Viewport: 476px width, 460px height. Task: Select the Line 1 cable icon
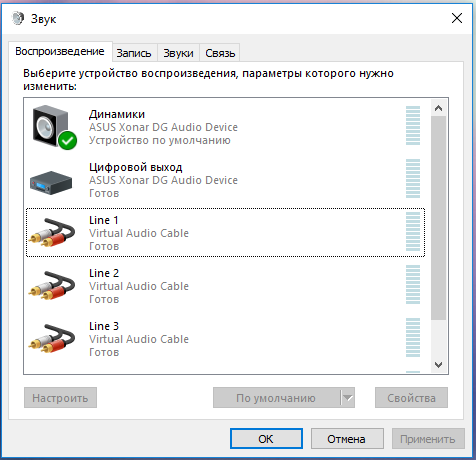52,232
